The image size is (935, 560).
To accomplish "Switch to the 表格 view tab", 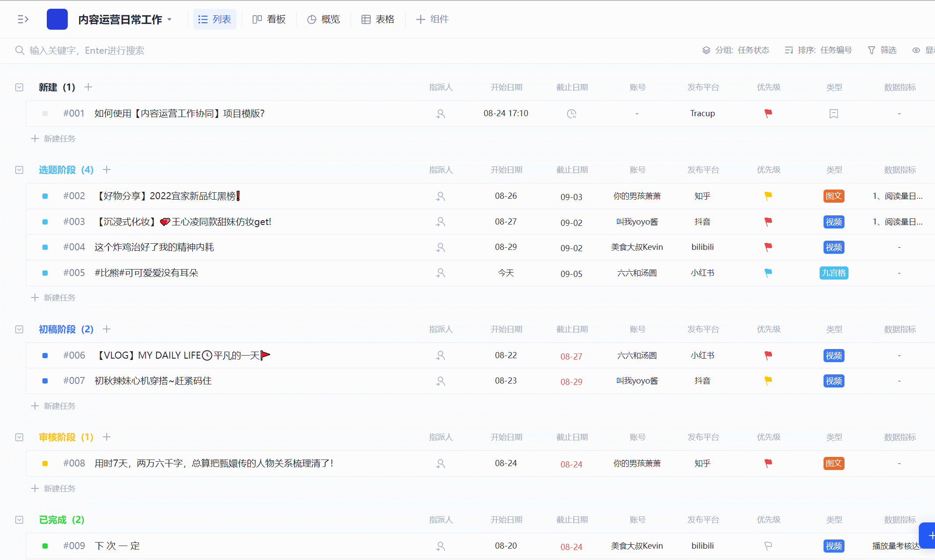I will coord(378,19).
